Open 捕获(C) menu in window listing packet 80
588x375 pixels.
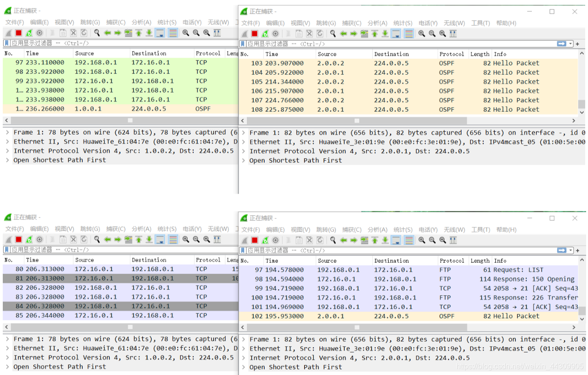tap(116, 229)
